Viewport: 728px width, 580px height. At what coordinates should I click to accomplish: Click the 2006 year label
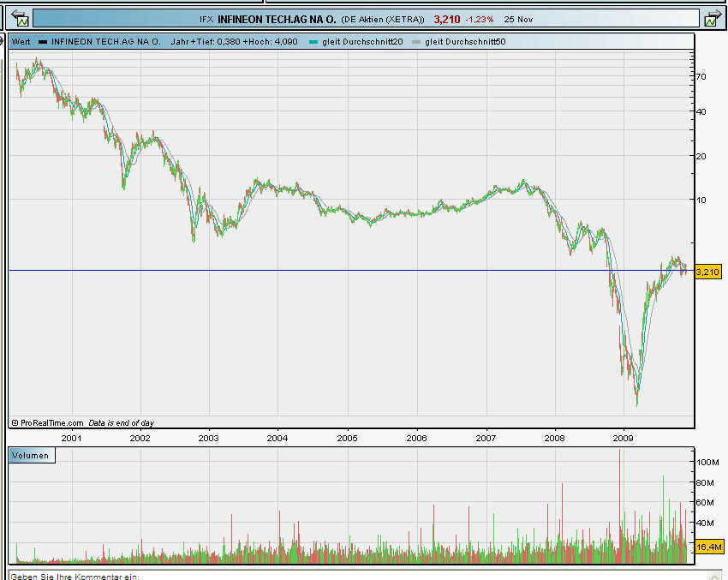[x=416, y=439]
